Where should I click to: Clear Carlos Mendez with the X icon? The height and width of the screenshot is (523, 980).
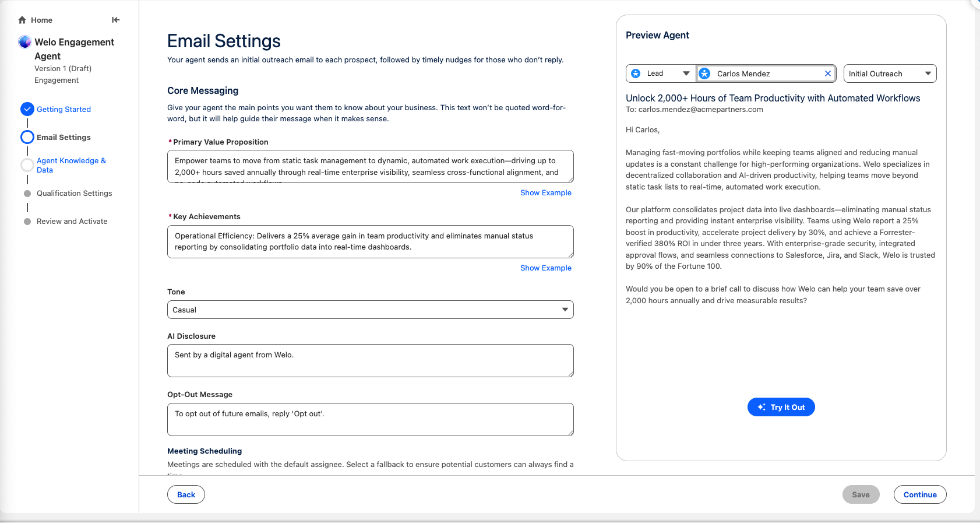click(827, 73)
